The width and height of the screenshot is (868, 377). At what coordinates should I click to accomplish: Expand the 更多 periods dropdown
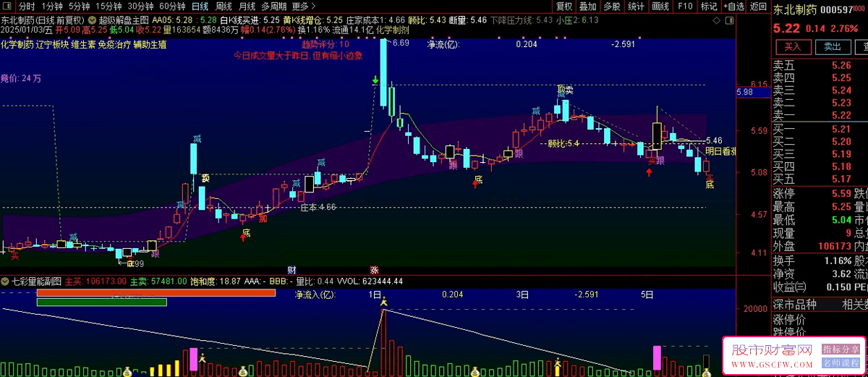click(304, 6)
